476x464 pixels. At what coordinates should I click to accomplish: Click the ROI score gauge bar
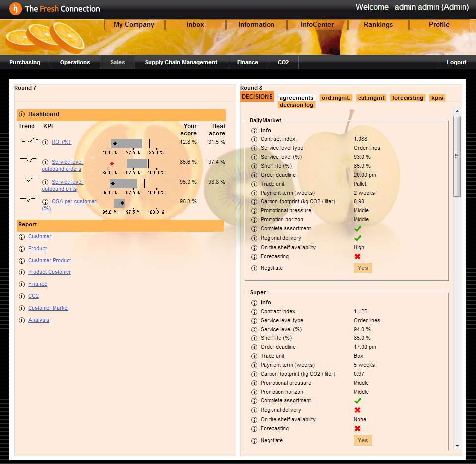click(x=127, y=143)
